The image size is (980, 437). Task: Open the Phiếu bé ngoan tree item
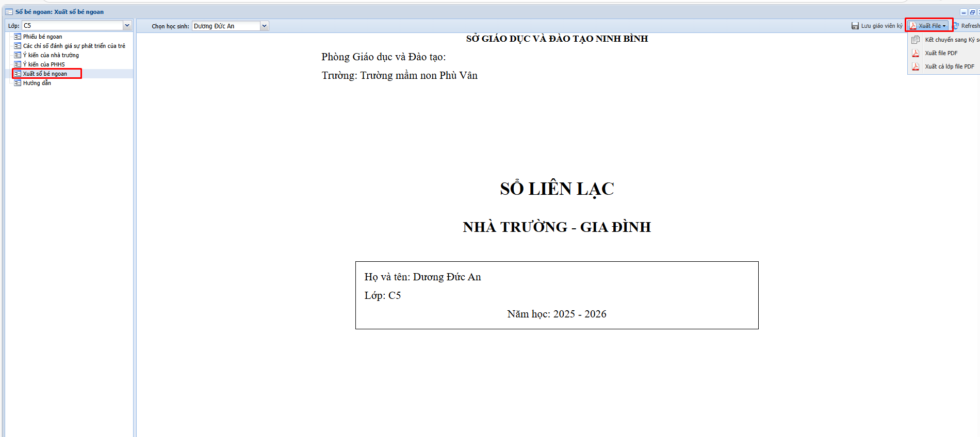pos(42,37)
